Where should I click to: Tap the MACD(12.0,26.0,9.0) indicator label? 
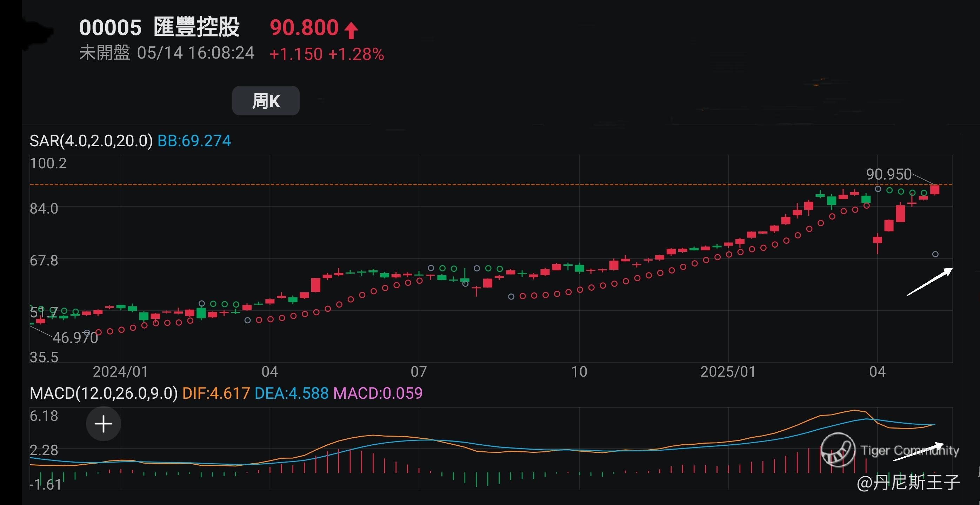[104, 393]
